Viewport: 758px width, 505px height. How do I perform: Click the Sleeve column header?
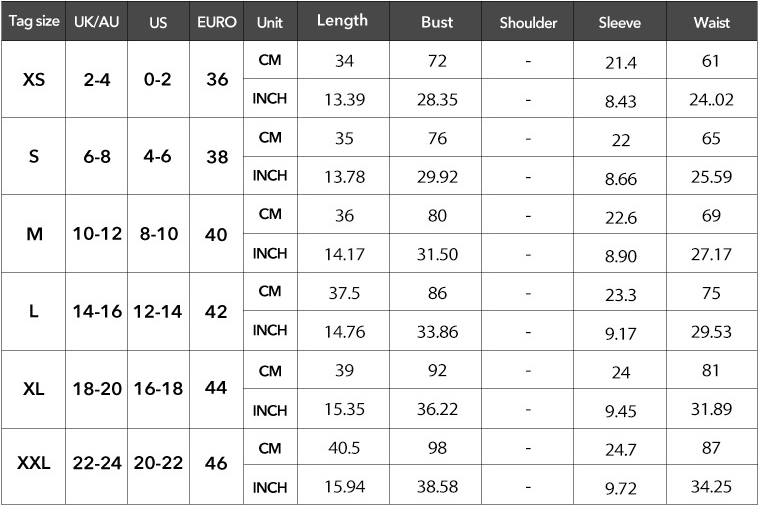pyautogui.click(x=620, y=21)
